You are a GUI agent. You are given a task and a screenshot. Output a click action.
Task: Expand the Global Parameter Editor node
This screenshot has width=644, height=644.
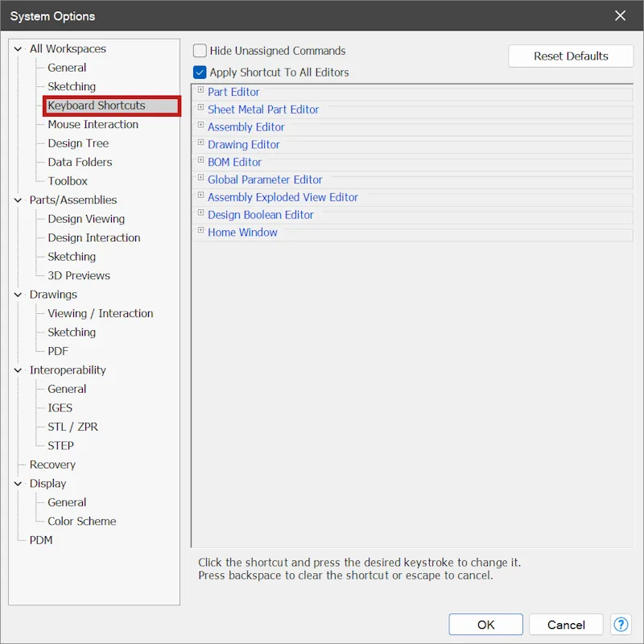[x=200, y=177]
